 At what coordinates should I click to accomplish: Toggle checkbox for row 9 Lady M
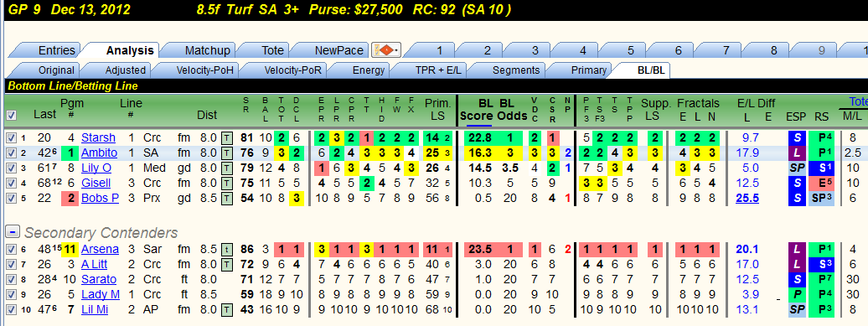pyautogui.click(x=12, y=294)
